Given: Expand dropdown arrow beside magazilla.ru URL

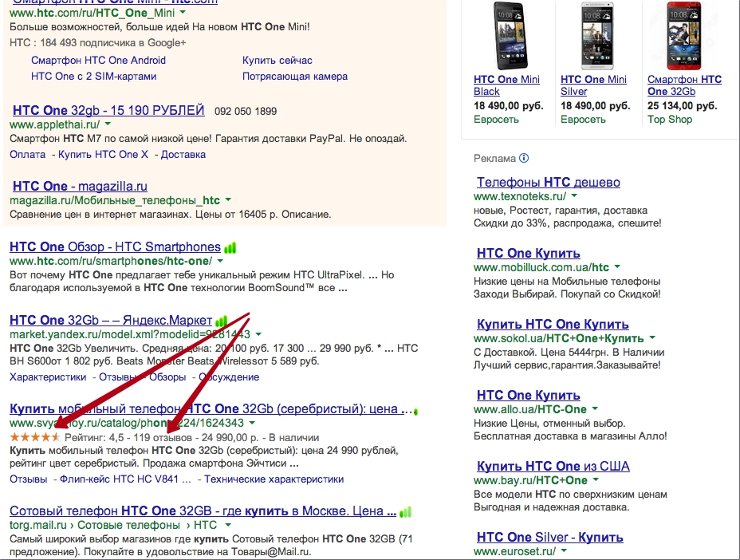Looking at the screenshot, I should click(x=228, y=200).
